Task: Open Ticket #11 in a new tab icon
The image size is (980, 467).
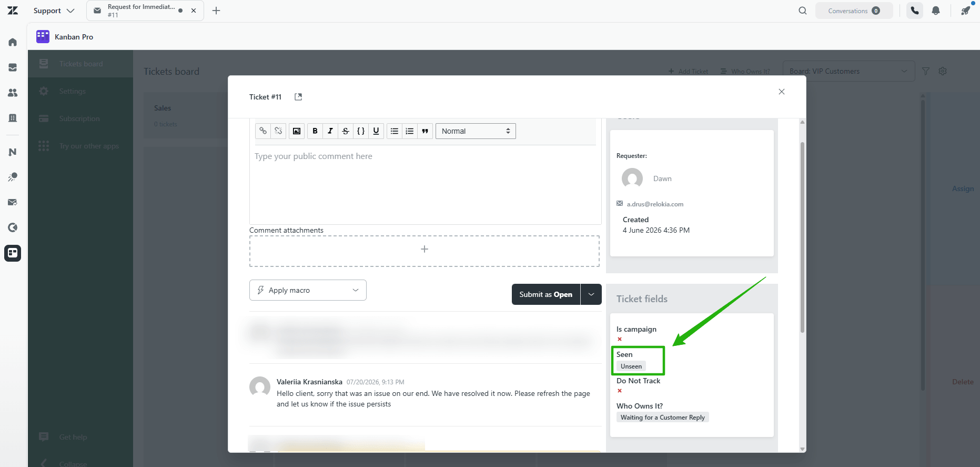Action: pyautogui.click(x=298, y=97)
